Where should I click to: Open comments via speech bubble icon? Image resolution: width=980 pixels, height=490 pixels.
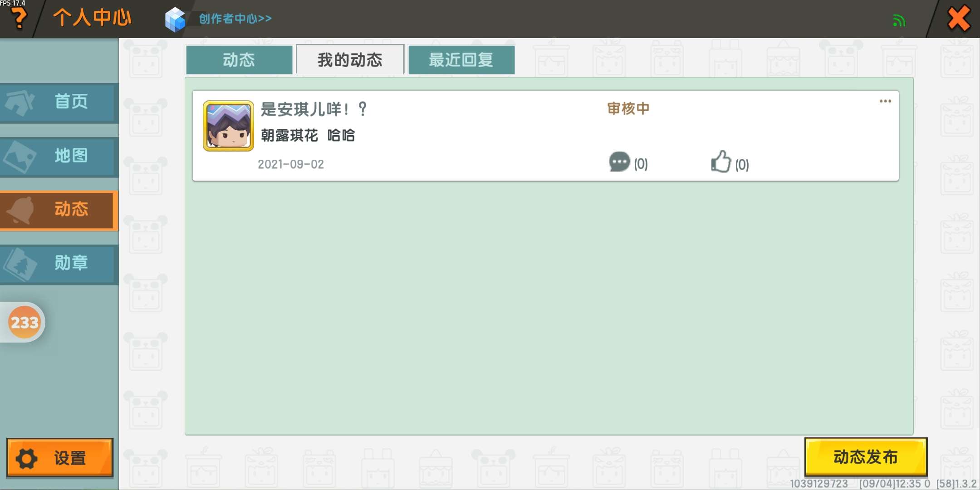[619, 162]
